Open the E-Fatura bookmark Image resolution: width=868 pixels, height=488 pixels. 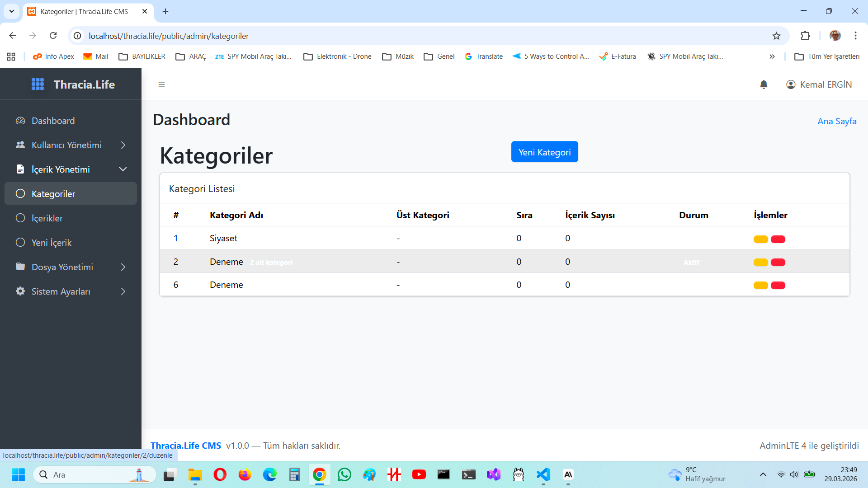click(618, 56)
